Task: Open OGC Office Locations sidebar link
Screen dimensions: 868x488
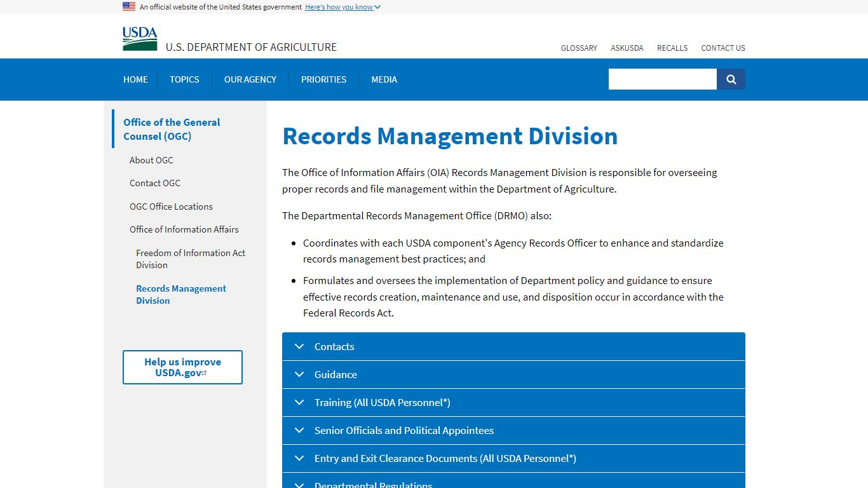Action: (171, 207)
